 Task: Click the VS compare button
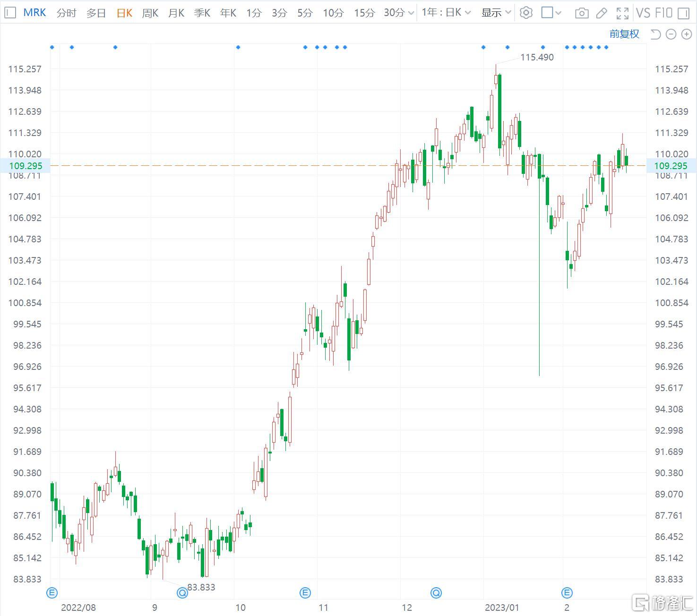click(x=643, y=13)
